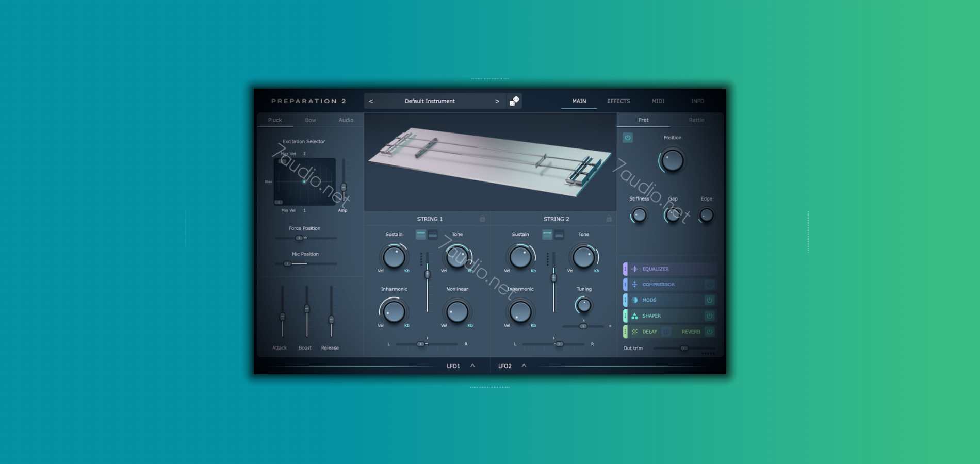The height and width of the screenshot is (464, 980).
Task: Click the Attack vertical slider handle
Action: [x=282, y=317]
